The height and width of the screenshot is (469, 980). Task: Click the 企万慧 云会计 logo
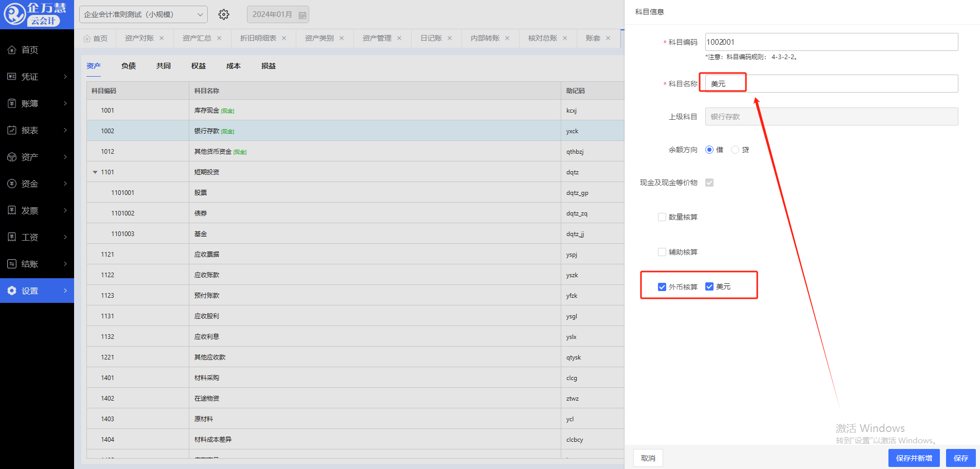(x=36, y=14)
